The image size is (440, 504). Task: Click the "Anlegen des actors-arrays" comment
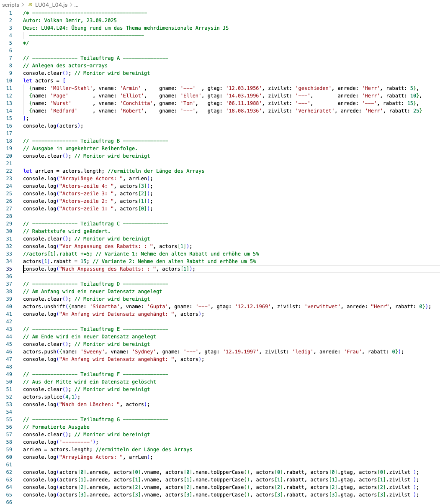pyautogui.click(x=65, y=66)
